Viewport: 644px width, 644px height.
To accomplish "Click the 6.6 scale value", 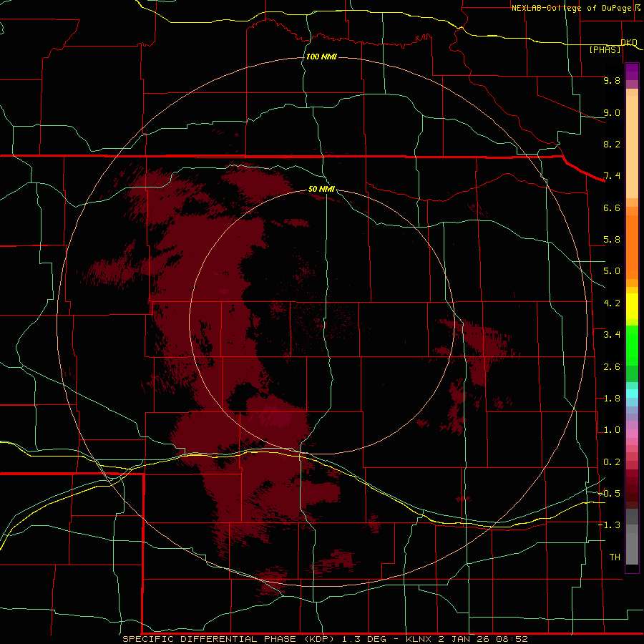I will click(x=612, y=208).
